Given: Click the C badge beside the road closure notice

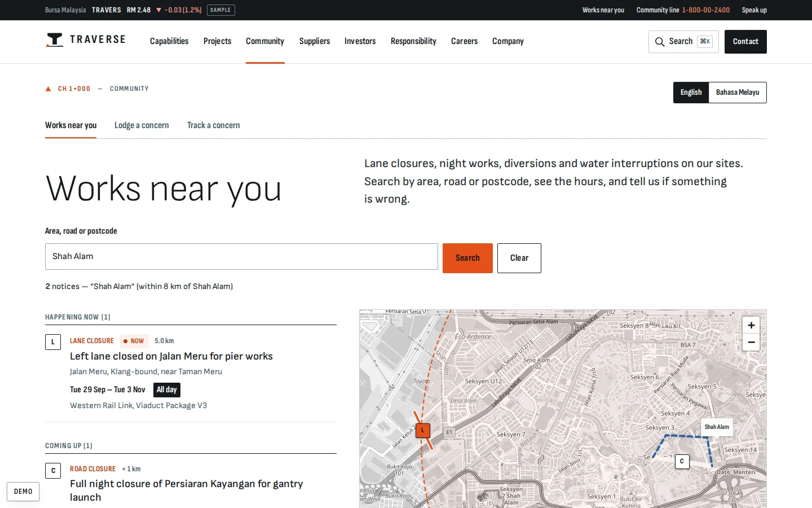Looking at the screenshot, I should point(53,471).
